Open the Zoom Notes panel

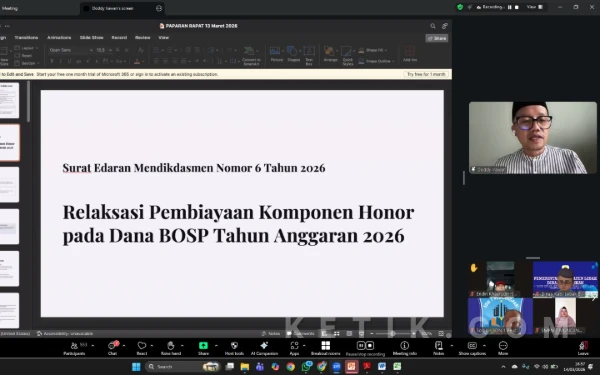click(439, 348)
